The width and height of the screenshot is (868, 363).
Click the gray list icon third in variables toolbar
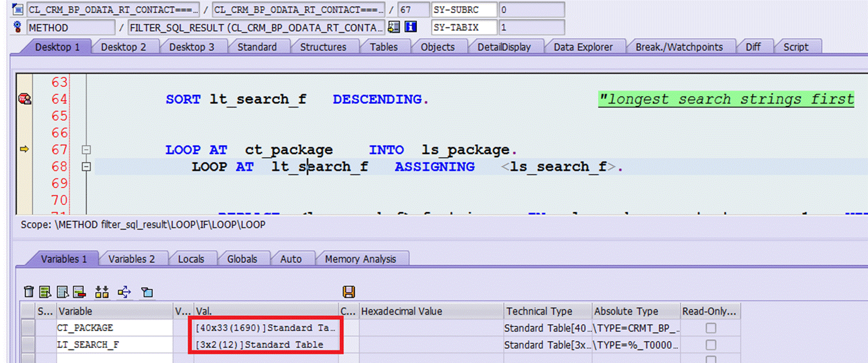pyautogui.click(x=62, y=292)
